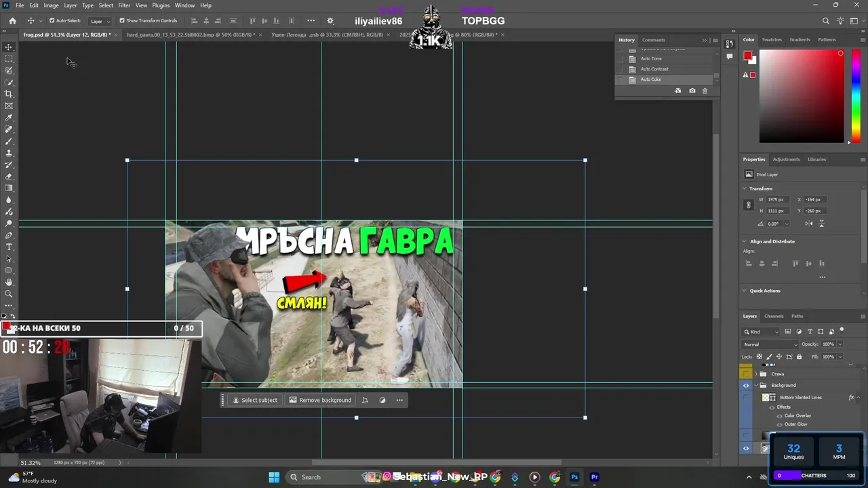Open the Fill slider dropdown arrow

click(x=840, y=357)
